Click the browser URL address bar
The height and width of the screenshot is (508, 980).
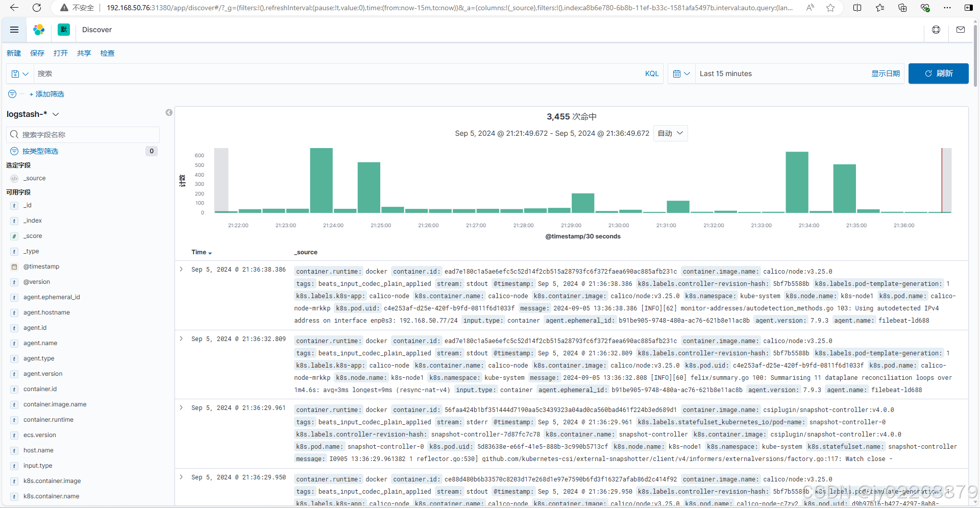click(x=449, y=8)
